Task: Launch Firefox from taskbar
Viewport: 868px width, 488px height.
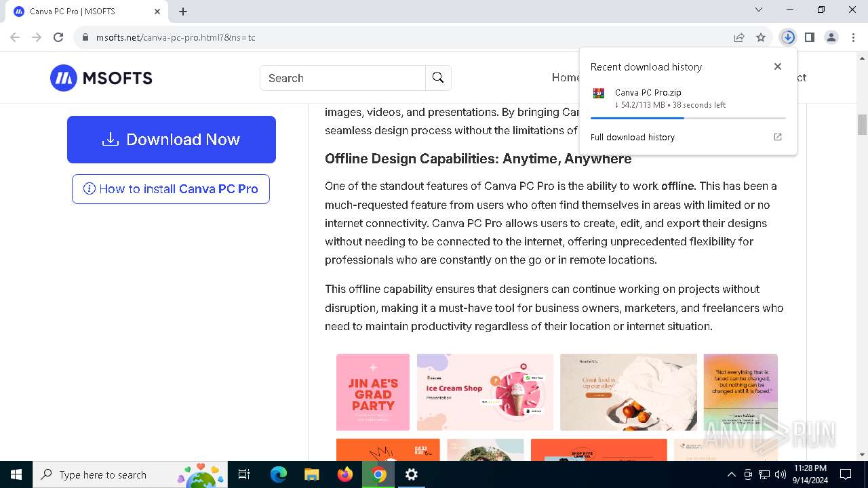Action: tap(345, 474)
